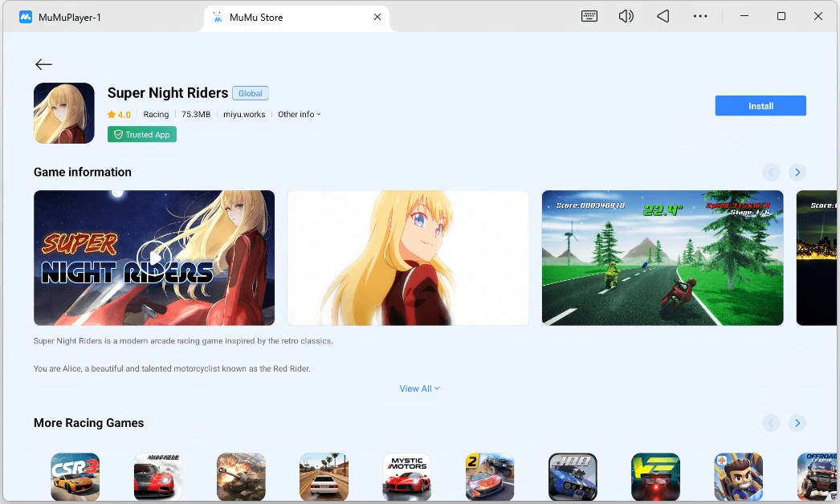Expand description with View All
This screenshot has height=504, width=840.
[419, 388]
